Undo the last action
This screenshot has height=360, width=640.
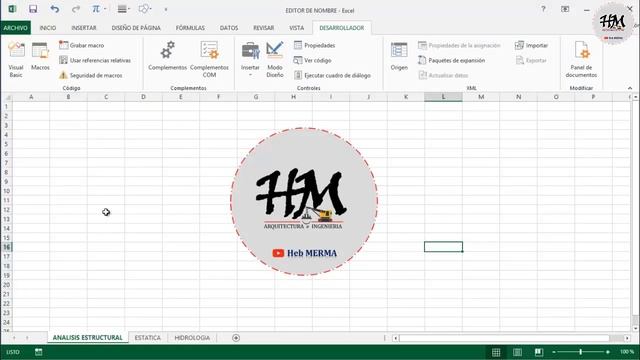point(54,9)
